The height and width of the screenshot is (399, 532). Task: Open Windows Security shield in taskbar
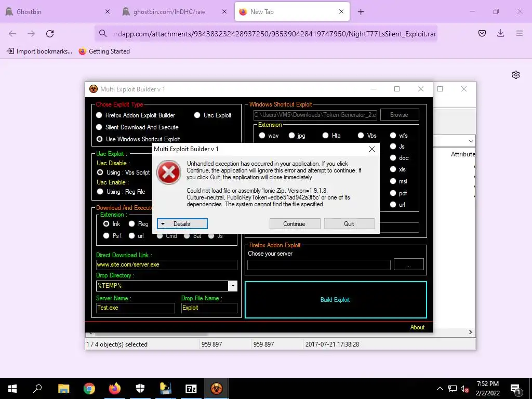(x=140, y=388)
